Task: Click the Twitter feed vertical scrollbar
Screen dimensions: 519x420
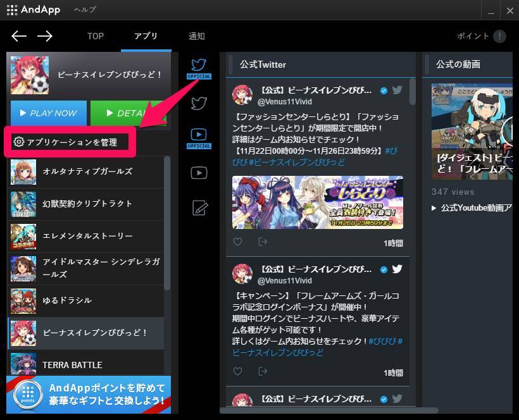Action: pos(413,92)
